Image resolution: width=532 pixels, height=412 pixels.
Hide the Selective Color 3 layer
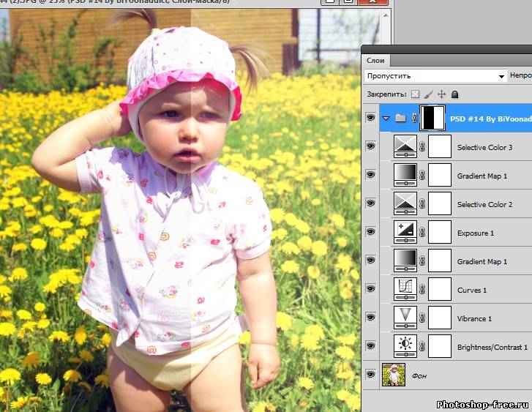coord(370,146)
